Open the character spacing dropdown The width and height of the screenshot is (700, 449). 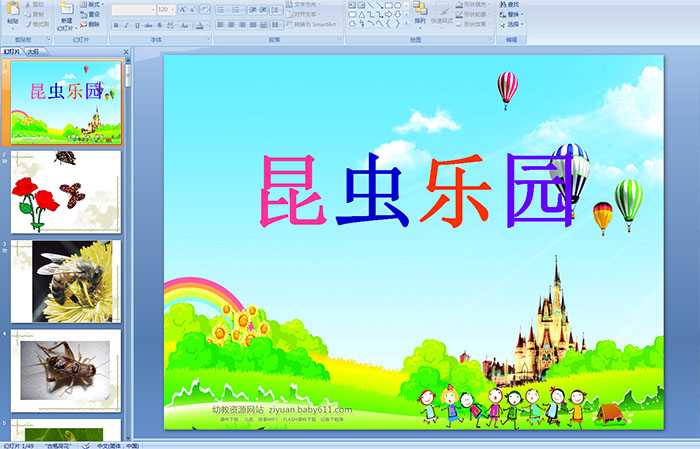click(x=171, y=25)
